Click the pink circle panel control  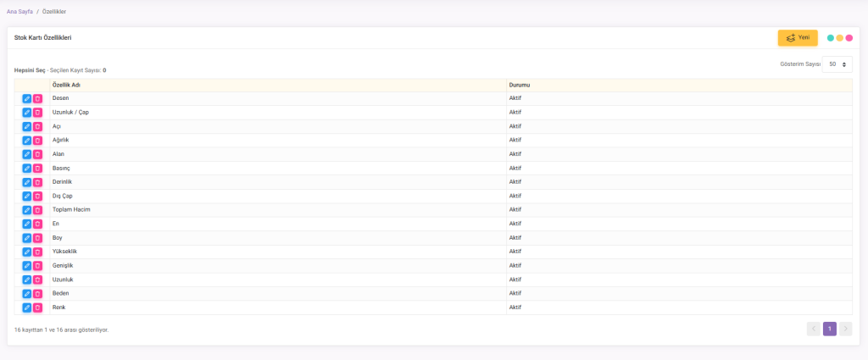(x=849, y=38)
